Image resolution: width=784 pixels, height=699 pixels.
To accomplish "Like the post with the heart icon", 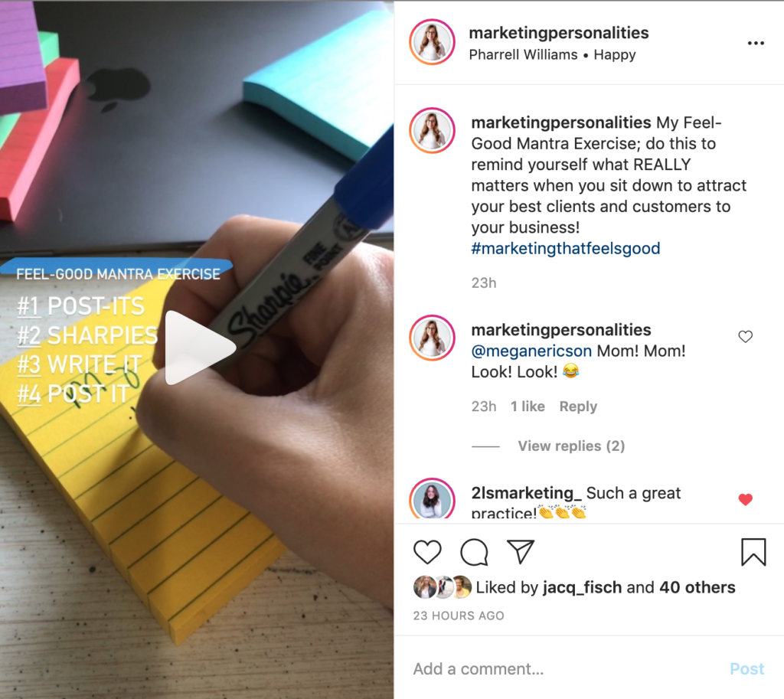I will pyautogui.click(x=427, y=552).
